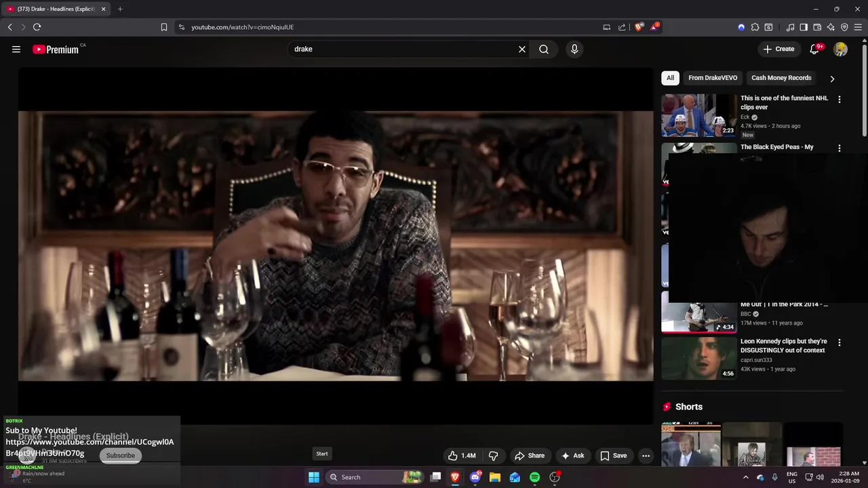Open the ENG US language switcher
Image resolution: width=868 pixels, height=488 pixels.
[792, 477]
